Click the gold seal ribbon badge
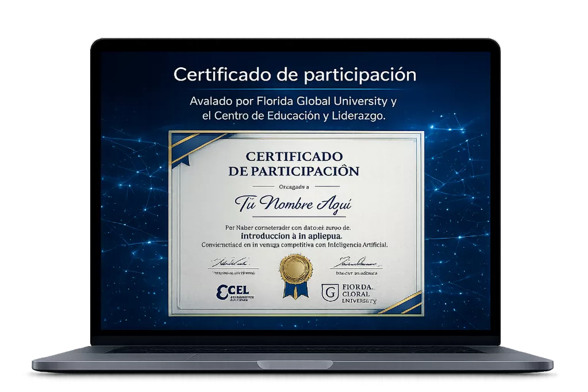 tap(296, 276)
